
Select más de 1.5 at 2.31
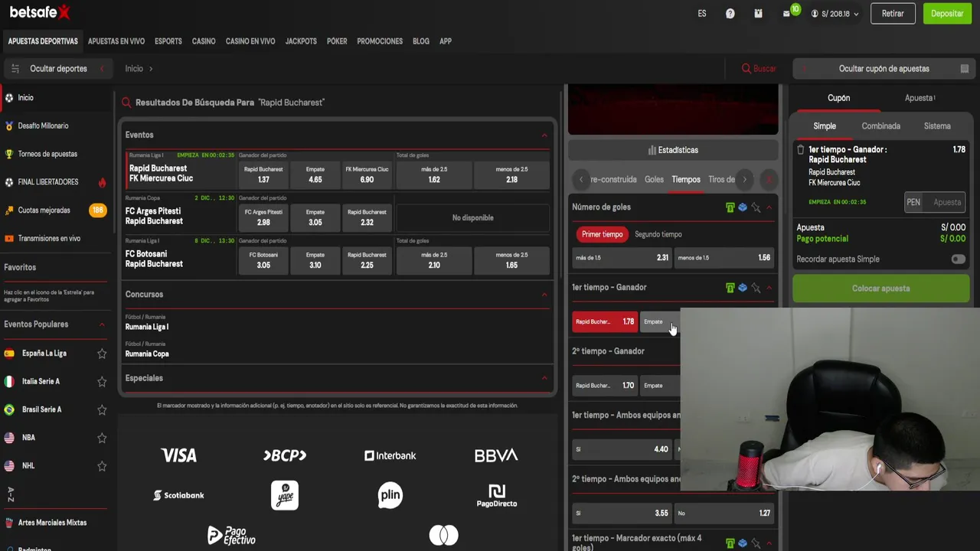622,258
